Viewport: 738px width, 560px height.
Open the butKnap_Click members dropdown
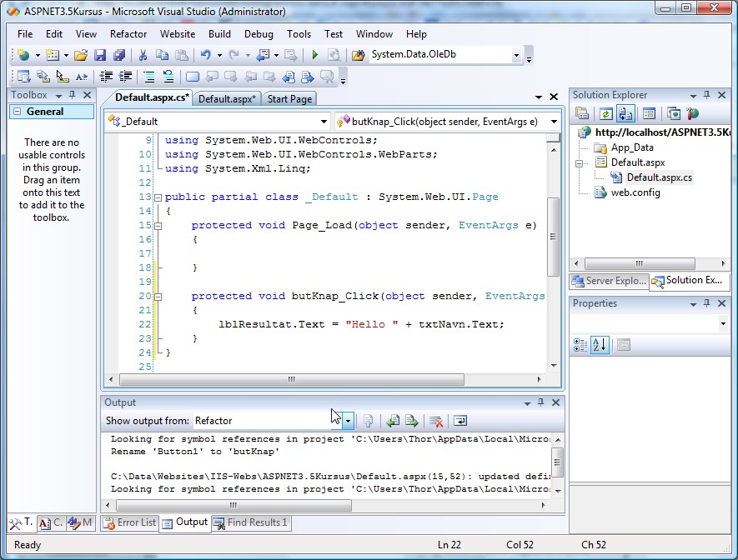[554, 122]
